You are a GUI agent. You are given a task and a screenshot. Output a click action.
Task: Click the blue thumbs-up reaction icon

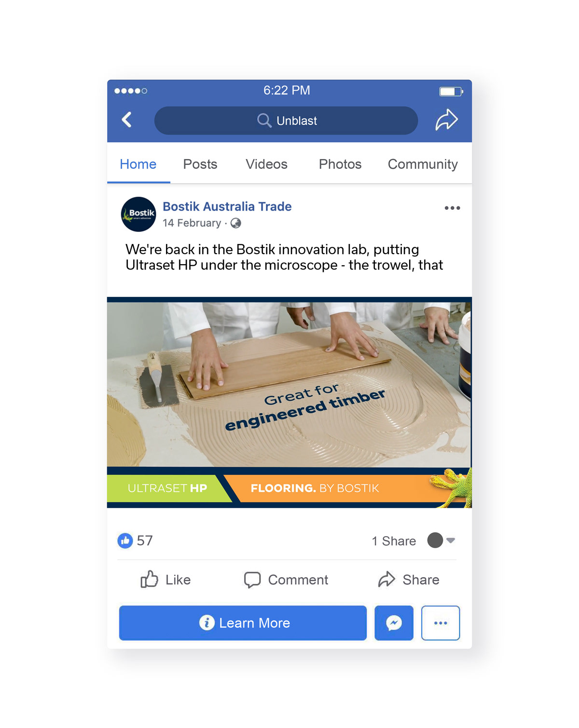pyautogui.click(x=125, y=540)
